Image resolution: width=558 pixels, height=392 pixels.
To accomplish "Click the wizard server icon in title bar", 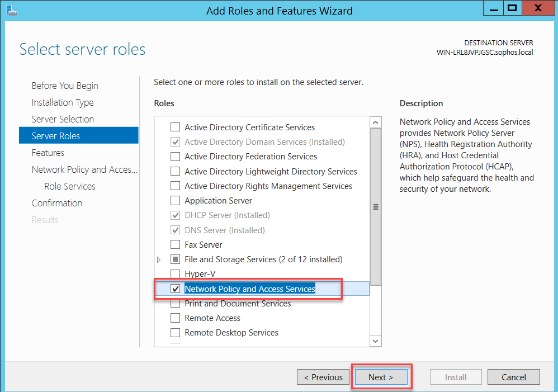I will pos(12,11).
